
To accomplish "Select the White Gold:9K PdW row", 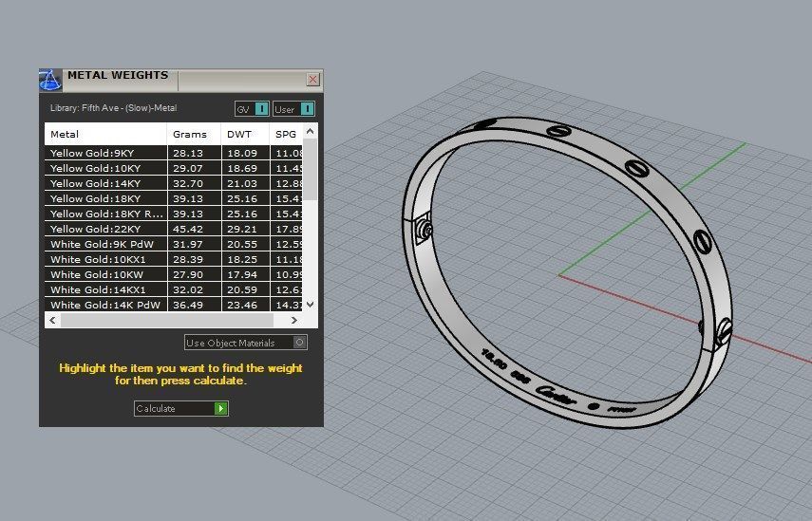I will 174,244.
